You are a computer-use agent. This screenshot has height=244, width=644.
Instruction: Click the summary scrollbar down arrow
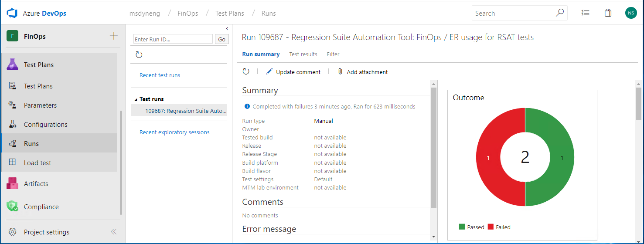[433, 236]
